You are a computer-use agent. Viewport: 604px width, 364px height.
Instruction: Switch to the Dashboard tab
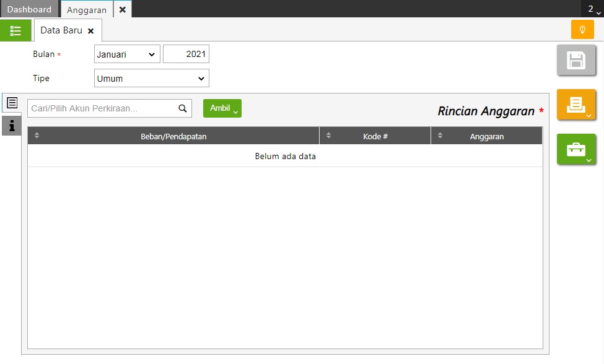pos(29,9)
